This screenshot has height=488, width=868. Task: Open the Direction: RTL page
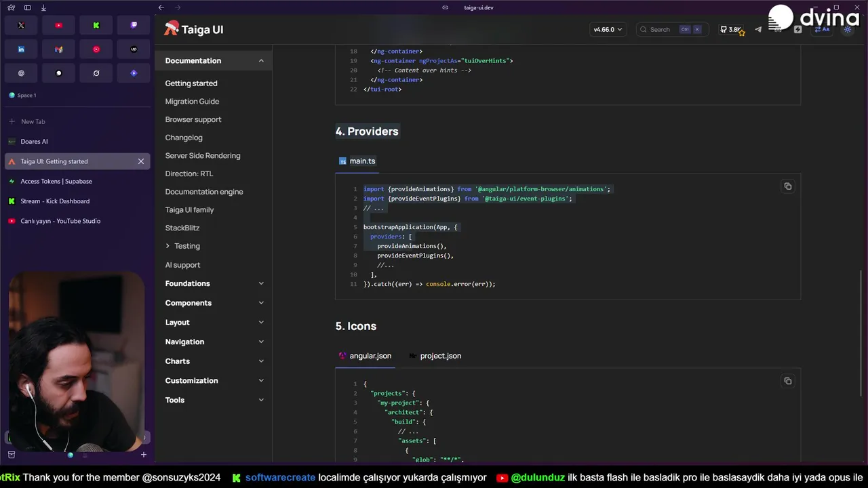[189, 174]
